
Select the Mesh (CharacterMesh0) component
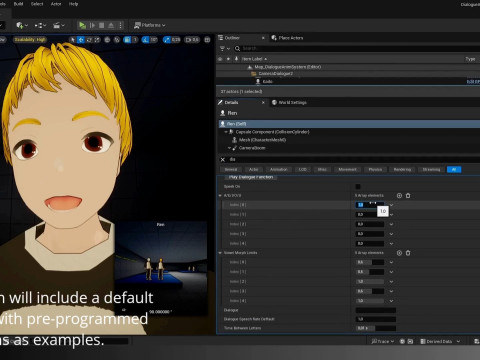click(x=262, y=140)
